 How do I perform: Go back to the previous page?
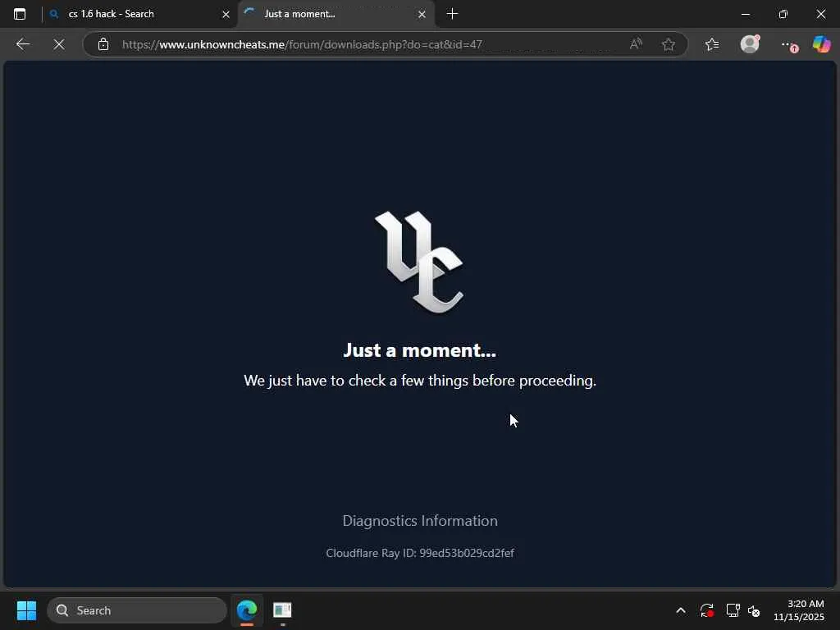coord(22,44)
